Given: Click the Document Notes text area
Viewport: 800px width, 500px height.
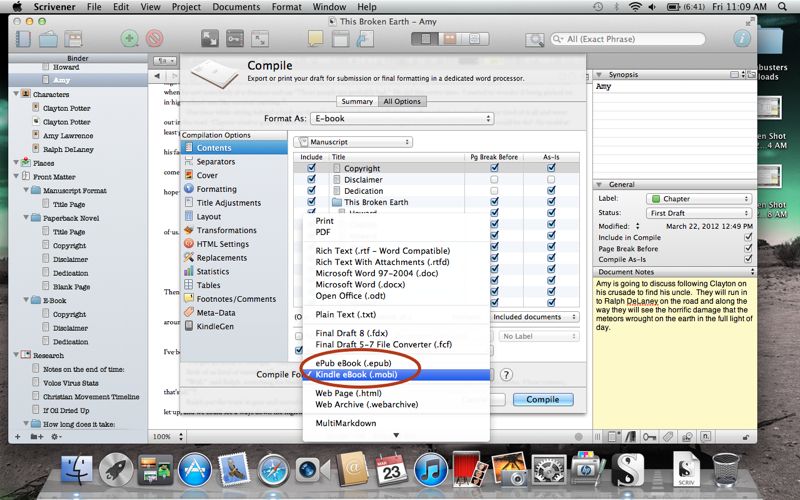Looking at the screenshot, I should tap(674, 352).
